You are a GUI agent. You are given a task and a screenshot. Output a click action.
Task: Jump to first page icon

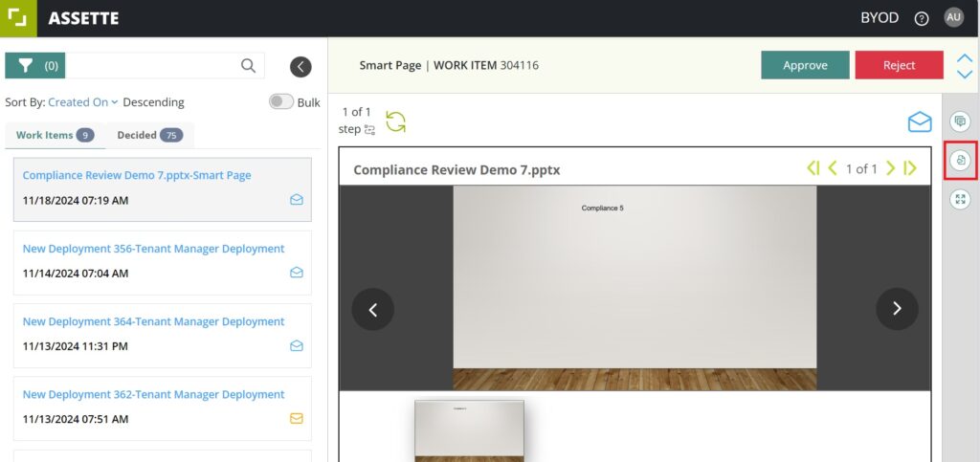(x=813, y=168)
